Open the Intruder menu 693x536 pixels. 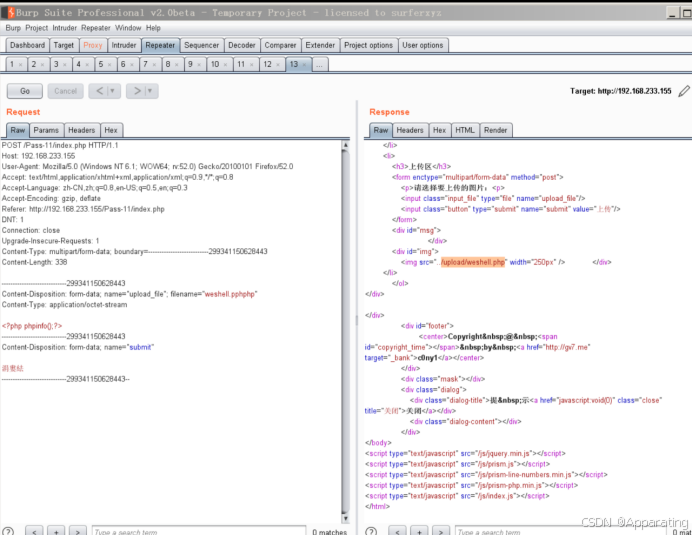(x=65, y=28)
